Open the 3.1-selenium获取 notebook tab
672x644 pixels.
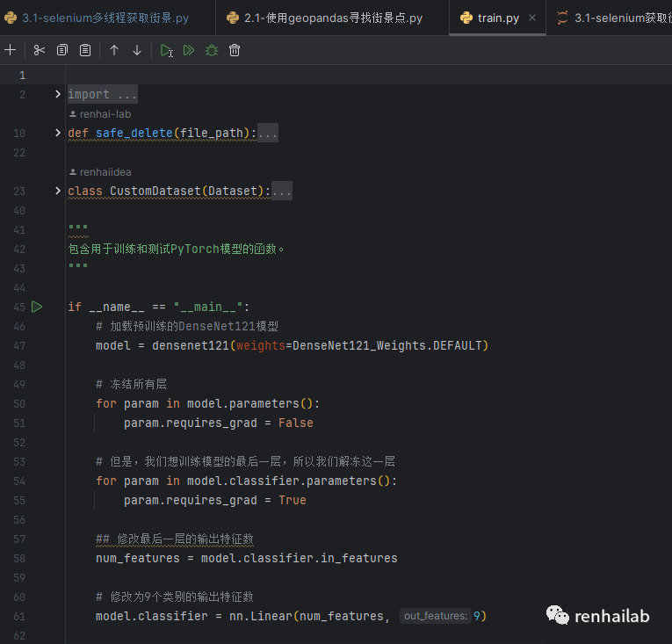614,18
